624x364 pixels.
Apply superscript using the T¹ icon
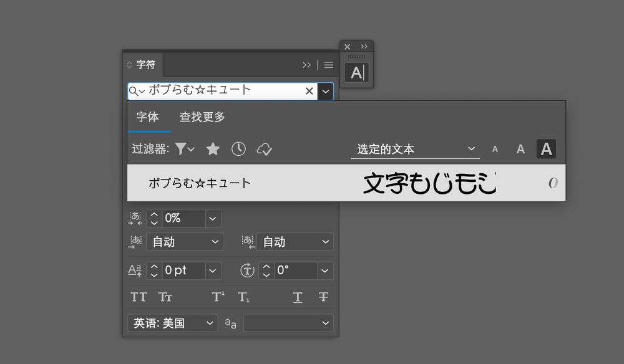pyautogui.click(x=217, y=297)
